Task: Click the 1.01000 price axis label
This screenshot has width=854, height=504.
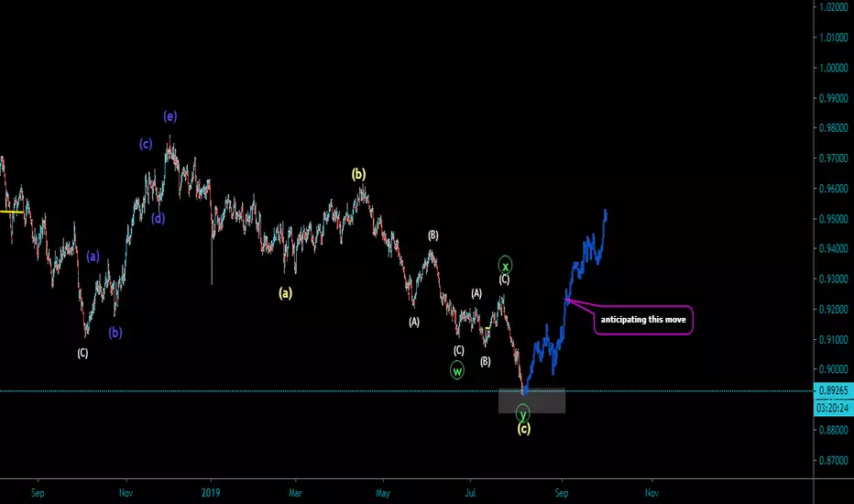Action: click(x=833, y=38)
